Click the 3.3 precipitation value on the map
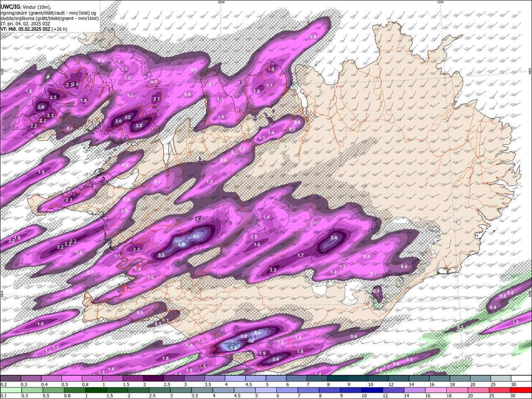The height and width of the screenshot is (399, 532). click(139, 126)
